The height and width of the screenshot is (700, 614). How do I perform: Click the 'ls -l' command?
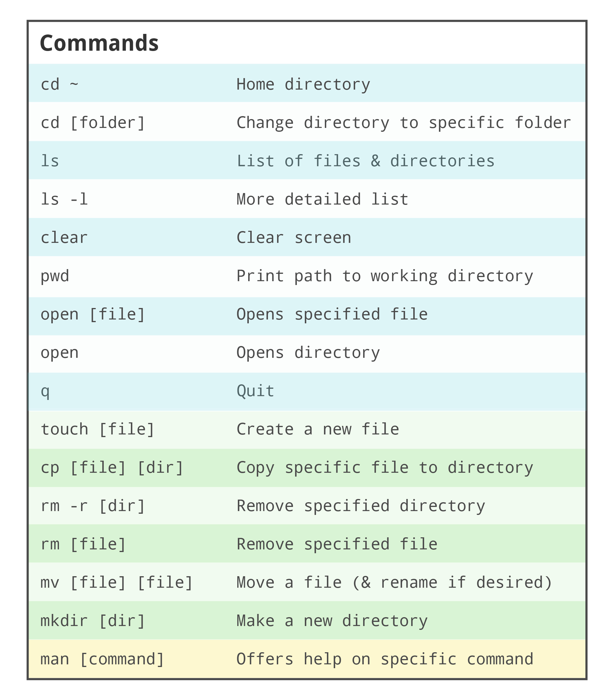tap(64, 199)
